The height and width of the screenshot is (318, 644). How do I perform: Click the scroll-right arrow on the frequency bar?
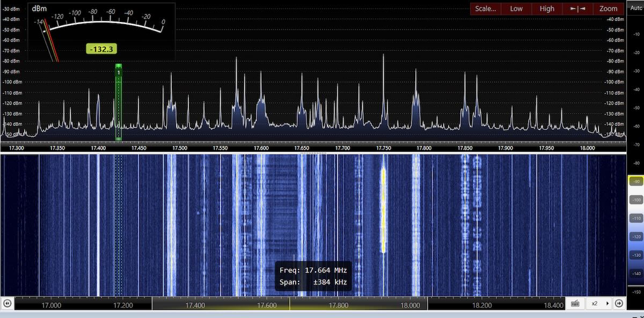coord(619,304)
